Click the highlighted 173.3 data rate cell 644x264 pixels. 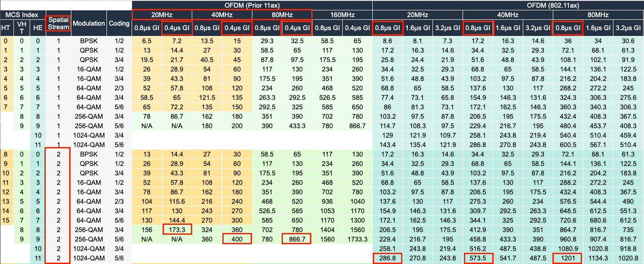pos(177,230)
